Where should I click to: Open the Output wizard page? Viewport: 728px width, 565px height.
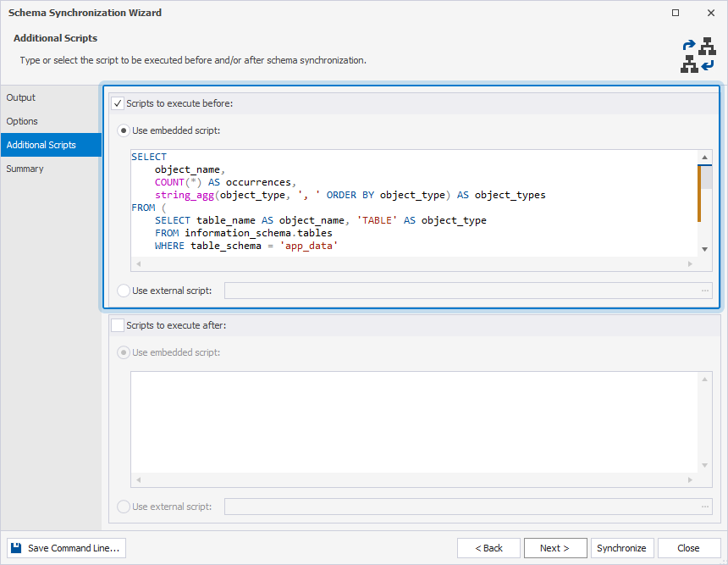51,97
